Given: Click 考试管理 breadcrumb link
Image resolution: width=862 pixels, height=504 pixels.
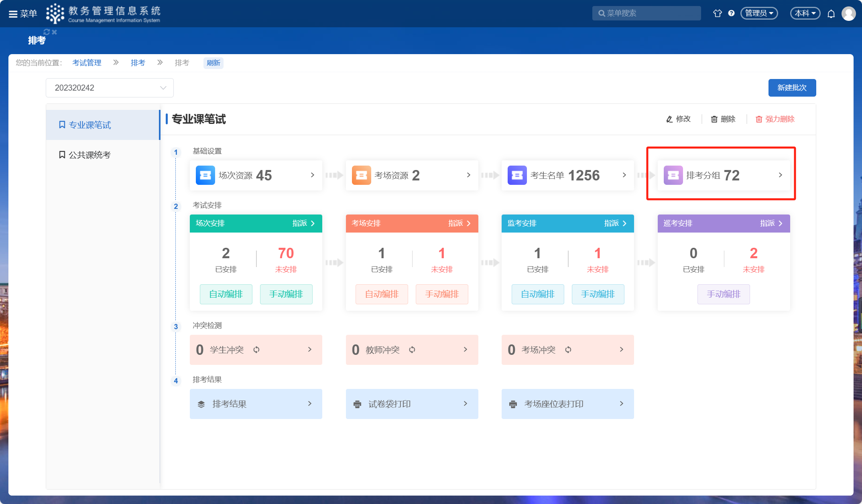Looking at the screenshot, I should [x=87, y=63].
